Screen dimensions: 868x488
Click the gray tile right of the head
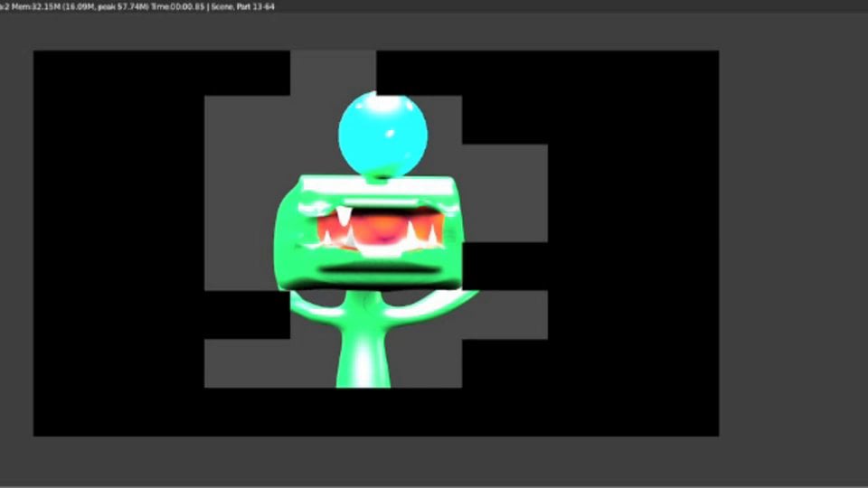click(505, 192)
